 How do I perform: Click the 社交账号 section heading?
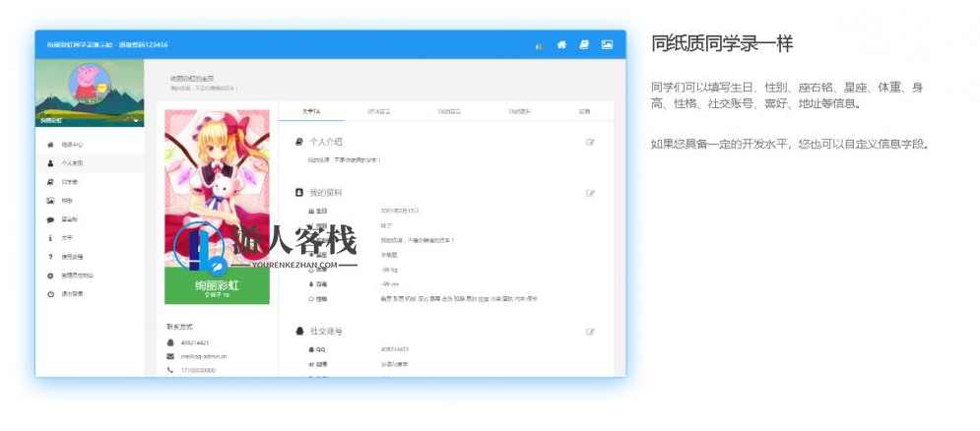click(326, 331)
